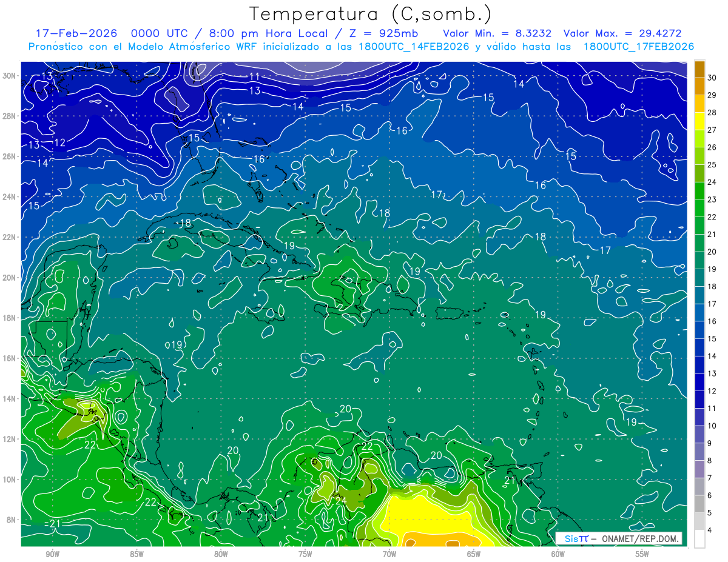
Task: Click the "11" contour label on the map
Action: pyautogui.click(x=255, y=76)
